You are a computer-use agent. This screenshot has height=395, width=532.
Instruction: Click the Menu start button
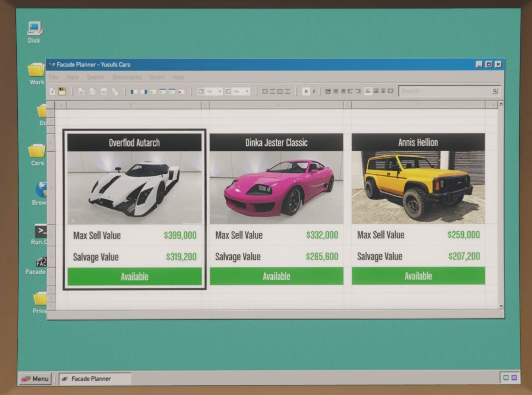pyautogui.click(x=35, y=378)
